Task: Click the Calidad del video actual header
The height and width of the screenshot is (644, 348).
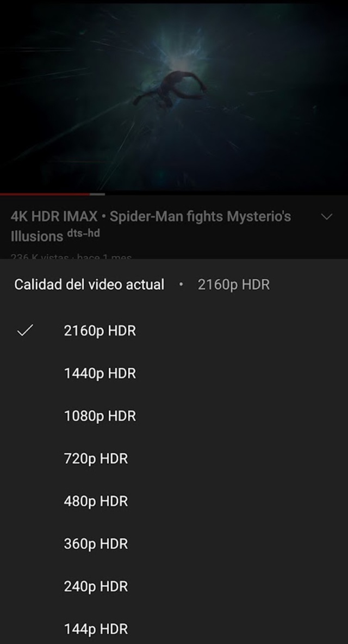Action: pyautogui.click(x=89, y=284)
